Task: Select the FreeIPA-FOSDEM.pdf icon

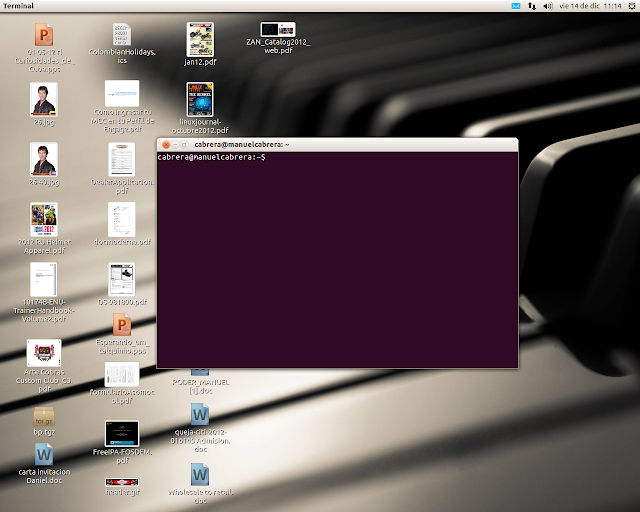Action: 122,434
